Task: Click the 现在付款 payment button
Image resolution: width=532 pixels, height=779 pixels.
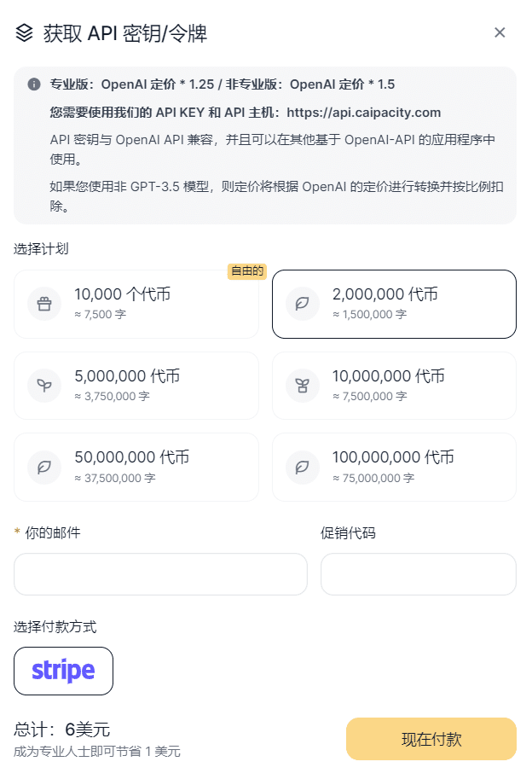Action: click(431, 739)
